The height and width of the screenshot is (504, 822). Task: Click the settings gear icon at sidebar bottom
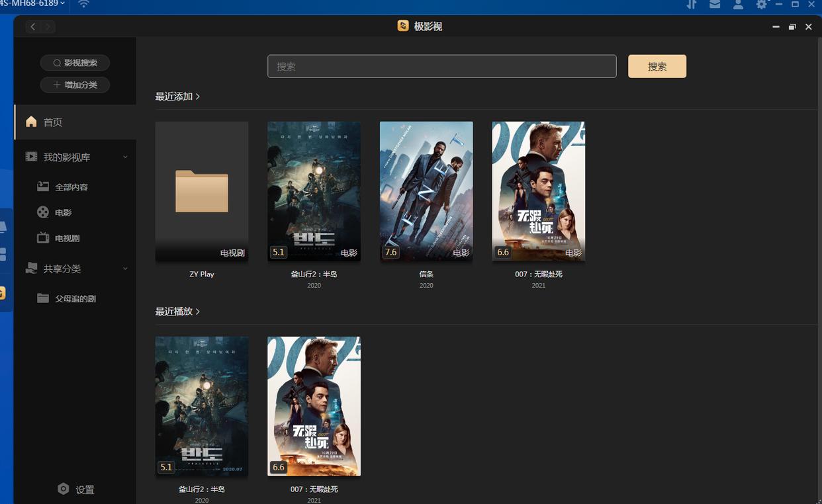64,489
